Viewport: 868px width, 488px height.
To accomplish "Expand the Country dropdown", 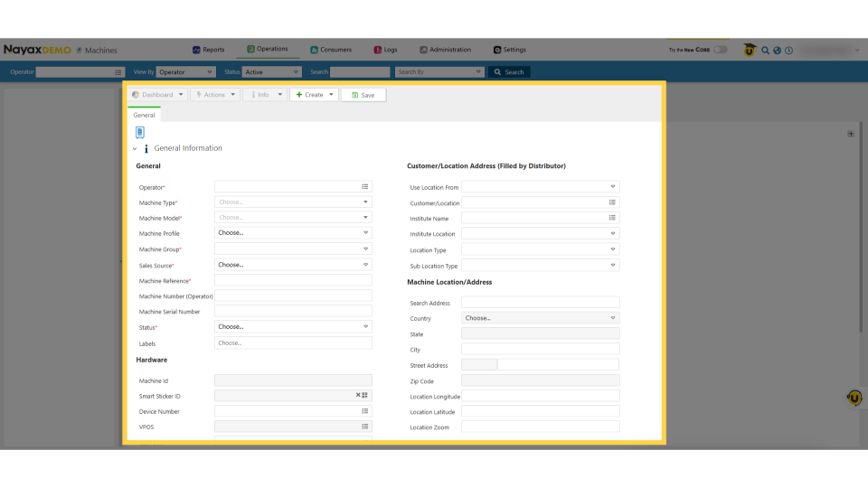I will pos(540,318).
